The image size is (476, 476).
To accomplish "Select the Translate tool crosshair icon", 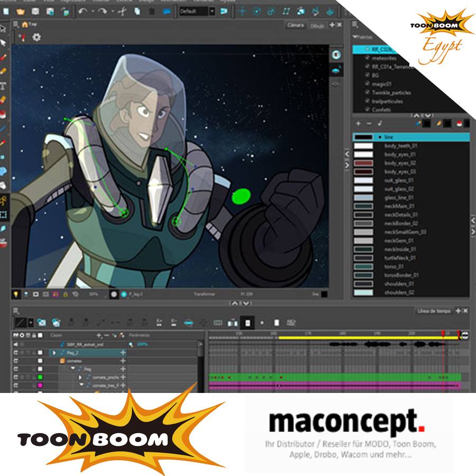I will 242,12.
